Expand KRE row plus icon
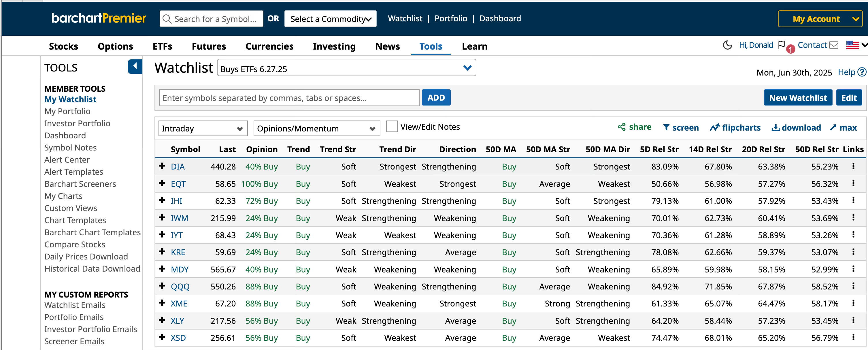Viewport: 868px width, 350px height. [x=162, y=251]
